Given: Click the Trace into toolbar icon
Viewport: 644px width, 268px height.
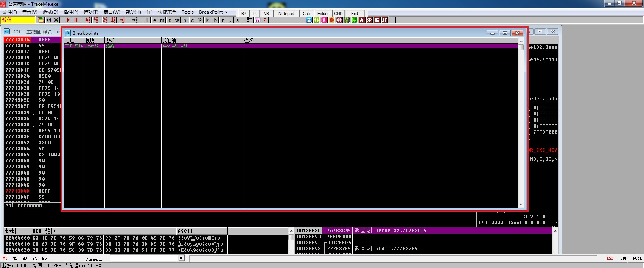Looking at the screenshot, I should coord(105,20).
